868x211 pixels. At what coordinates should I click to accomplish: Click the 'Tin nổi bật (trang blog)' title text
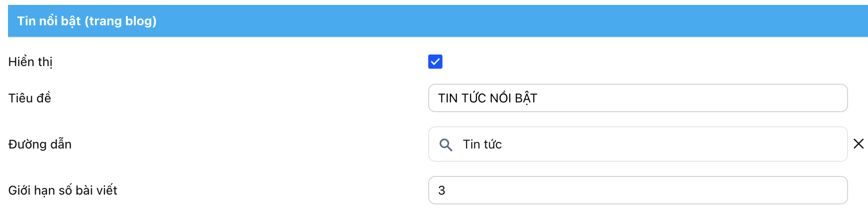(x=87, y=21)
